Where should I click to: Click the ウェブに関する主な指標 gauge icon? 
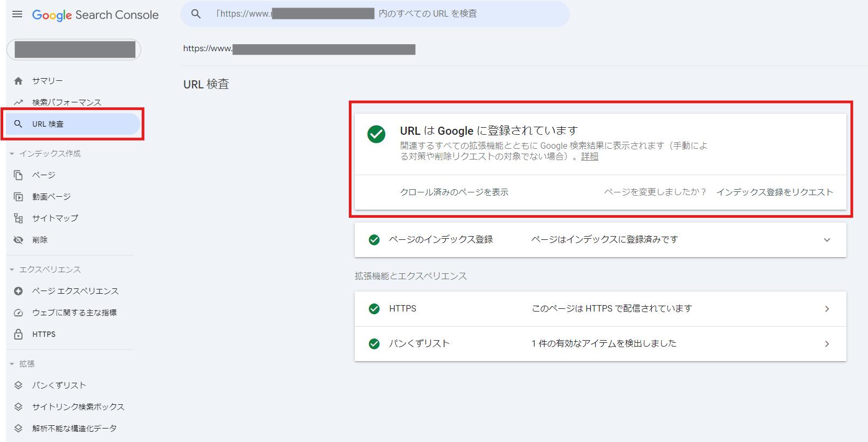click(18, 313)
